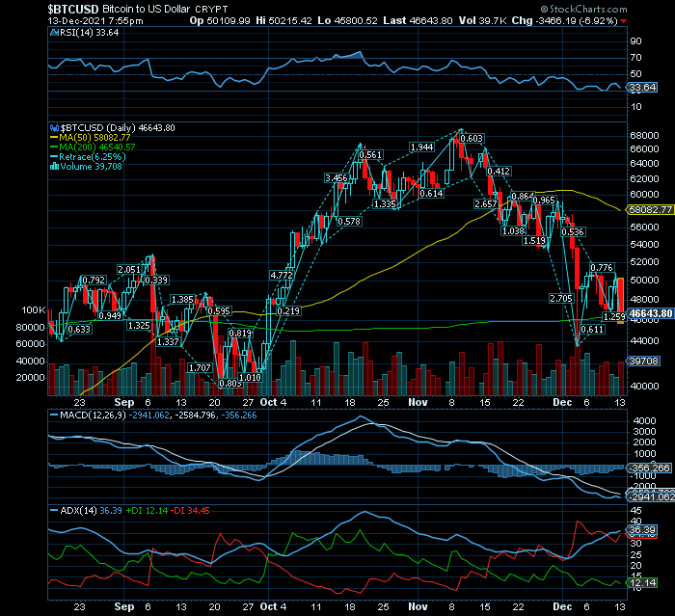Click the 36.39 ADX axis tag
Screen dimensions: 675x616
[642, 530]
